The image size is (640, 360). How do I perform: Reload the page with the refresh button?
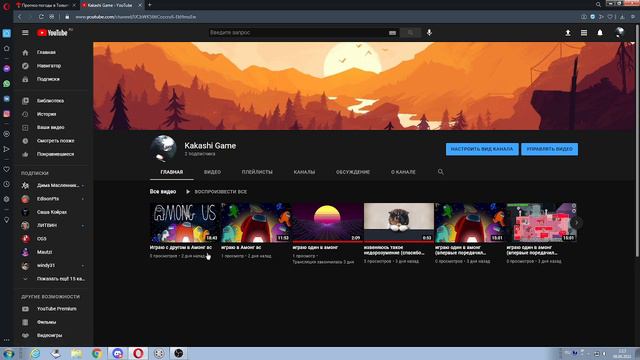pos(41,17)
